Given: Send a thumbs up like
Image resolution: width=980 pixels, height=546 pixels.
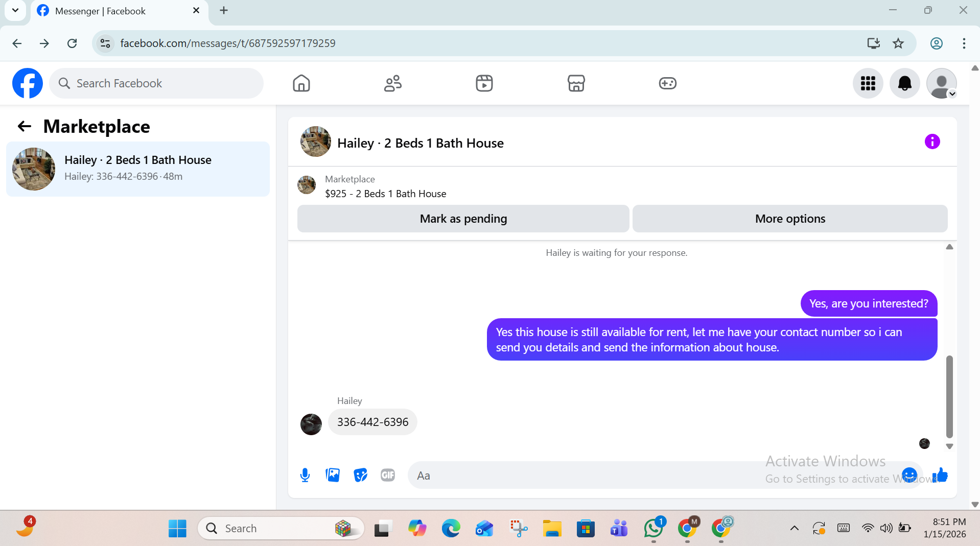Looking at the screenshot, I should point(940,475).
